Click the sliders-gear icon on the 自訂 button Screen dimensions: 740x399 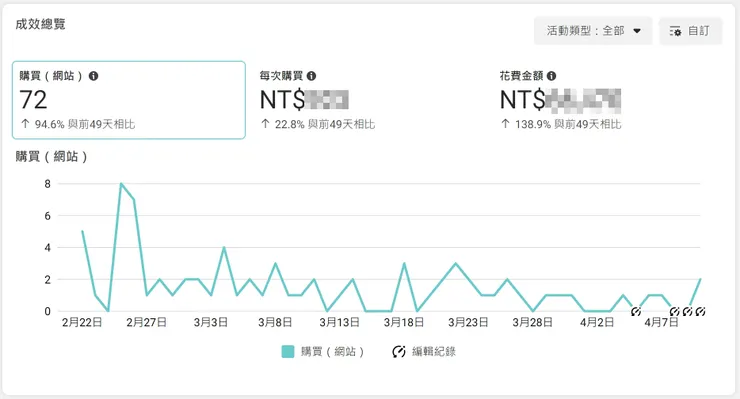(x=675, y=32)
